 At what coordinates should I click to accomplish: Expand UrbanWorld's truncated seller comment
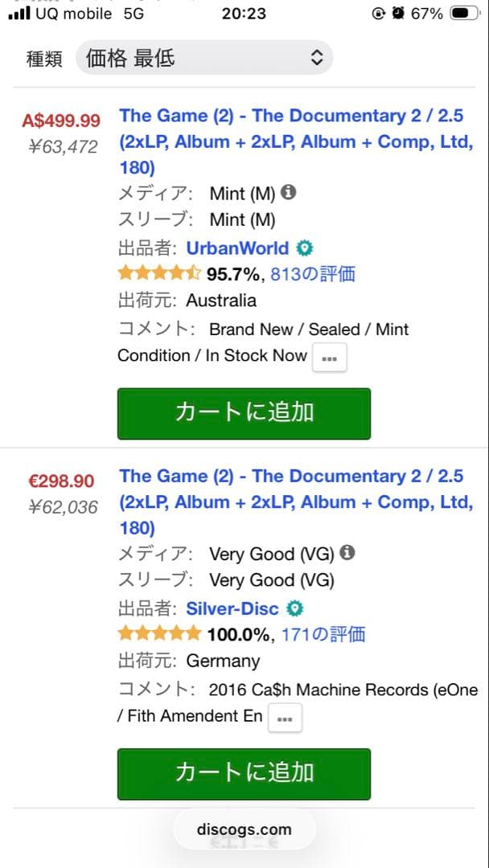pyautogui.click(x=328, y=357)
